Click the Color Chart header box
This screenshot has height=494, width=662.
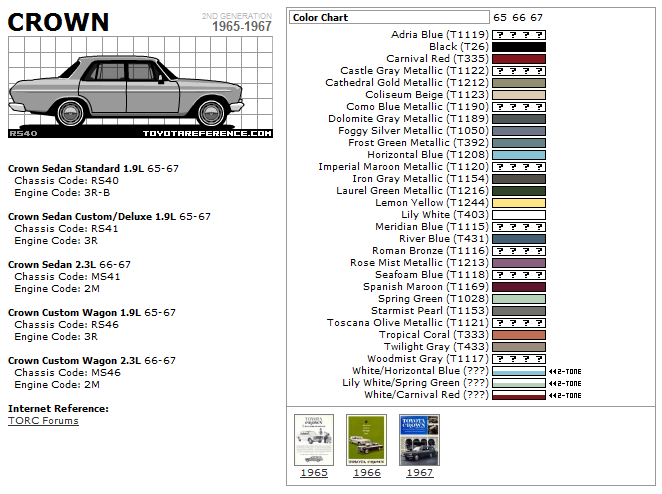[389, 17]
